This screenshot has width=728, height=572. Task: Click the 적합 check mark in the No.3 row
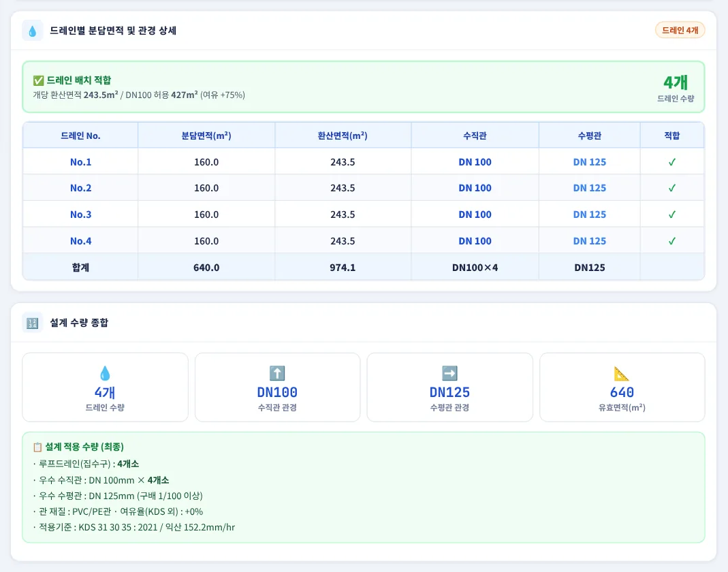click(672, 214)
